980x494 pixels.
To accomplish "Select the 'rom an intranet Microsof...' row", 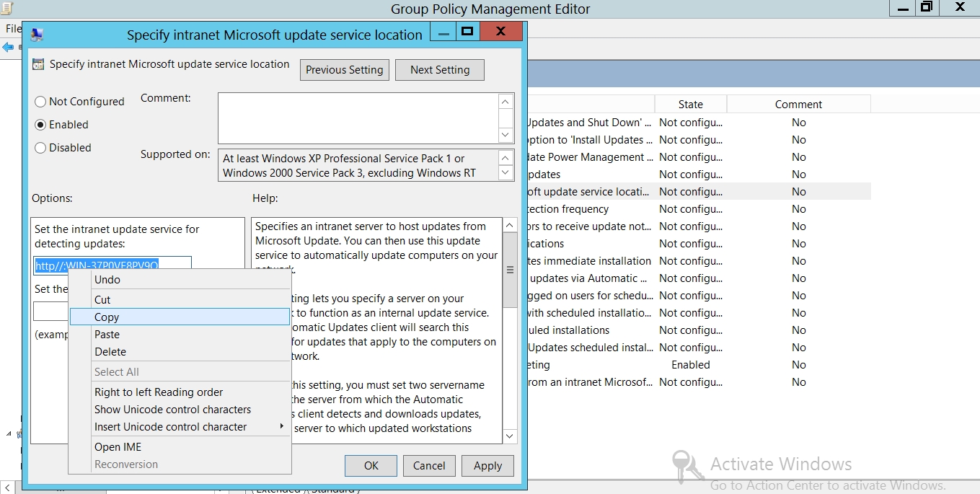I will 698,382.
